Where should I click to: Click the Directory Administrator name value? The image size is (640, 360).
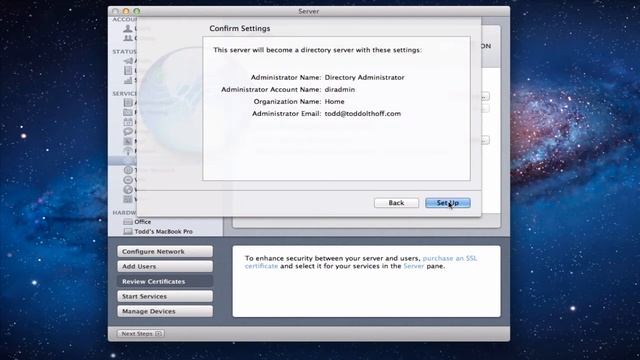click(x=364, y=77)
